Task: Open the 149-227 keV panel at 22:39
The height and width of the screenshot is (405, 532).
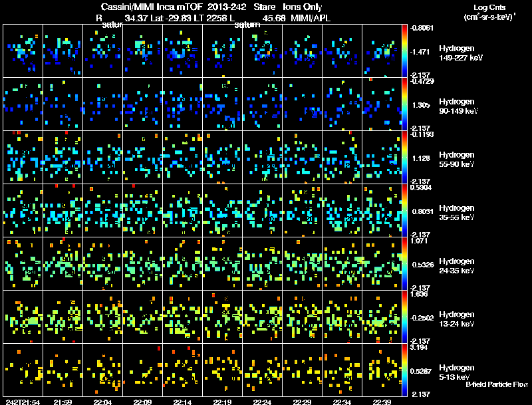Action: 382,51
